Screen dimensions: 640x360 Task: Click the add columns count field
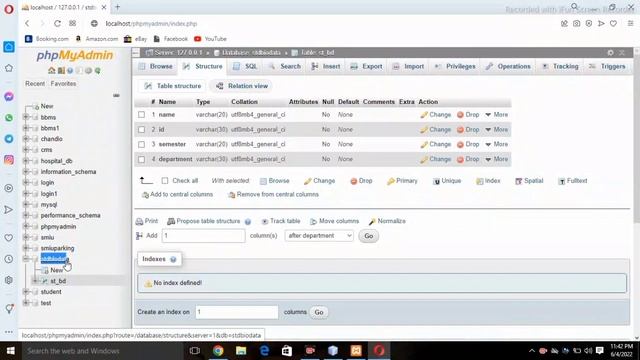pos(204,236)
